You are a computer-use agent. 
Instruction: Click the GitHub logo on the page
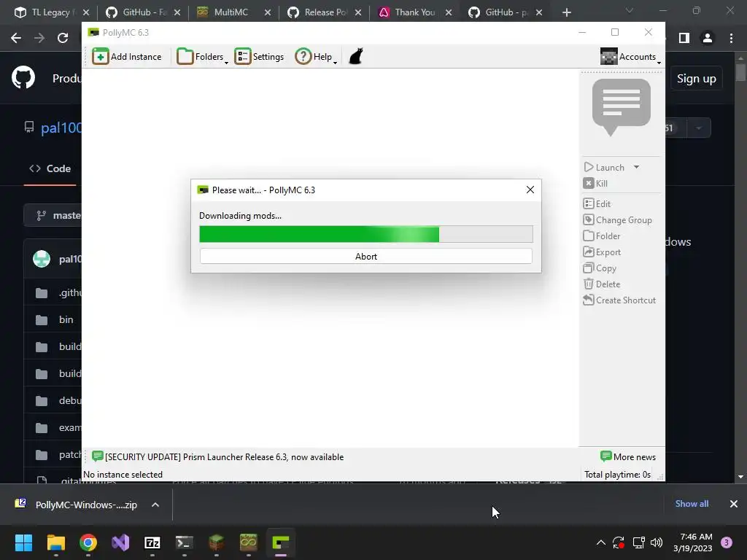click(x=23, y=77)
